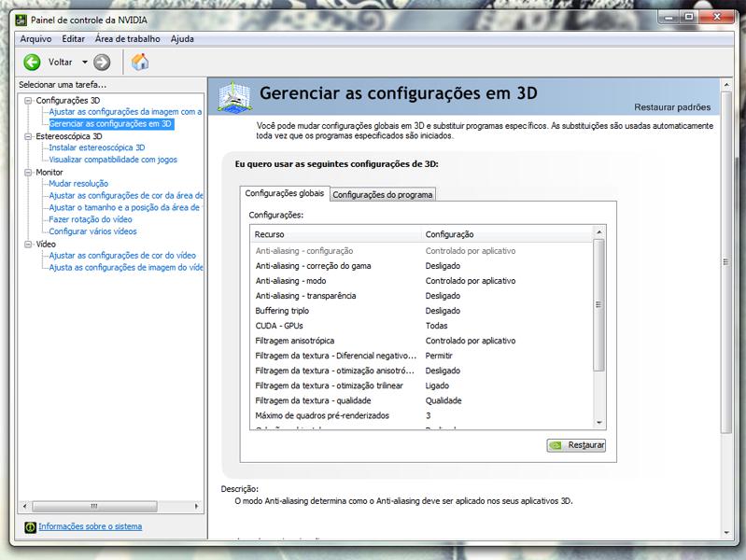Click task tree horizontal scrollbar left arrow
This screenshot has height=560, width=746.
(x=25, y=506)
